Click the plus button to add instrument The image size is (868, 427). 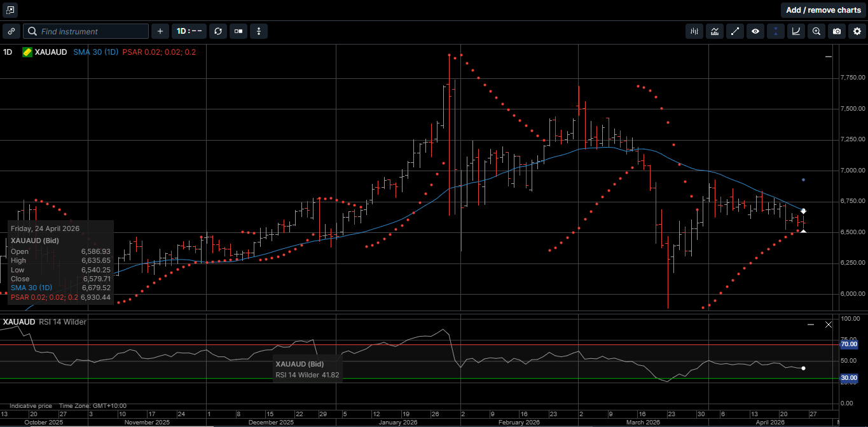[160, 31]
